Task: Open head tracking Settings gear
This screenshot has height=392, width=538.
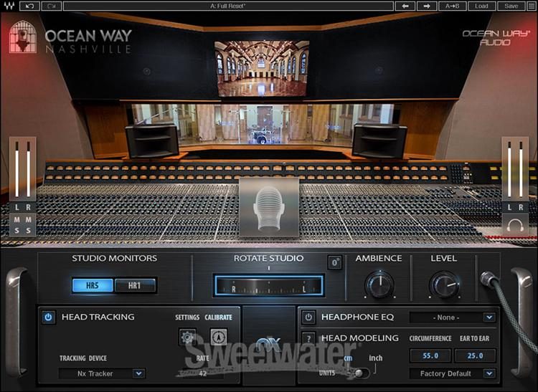Action: (x=187, y=337)
